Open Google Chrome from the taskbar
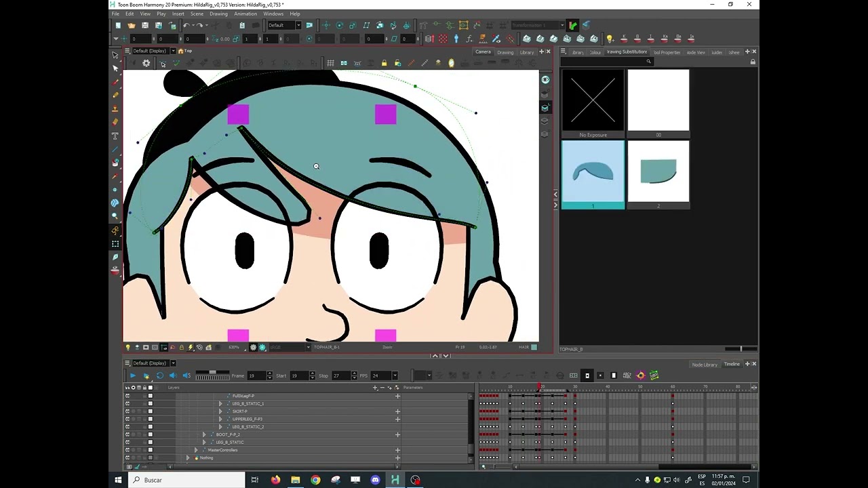 click(x=315, y=480)
